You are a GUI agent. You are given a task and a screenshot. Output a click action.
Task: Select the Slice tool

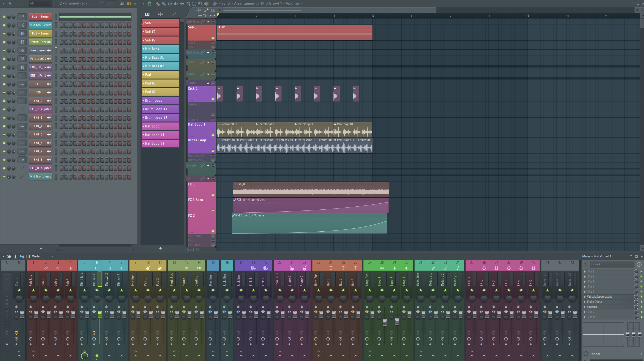[188, 3]
